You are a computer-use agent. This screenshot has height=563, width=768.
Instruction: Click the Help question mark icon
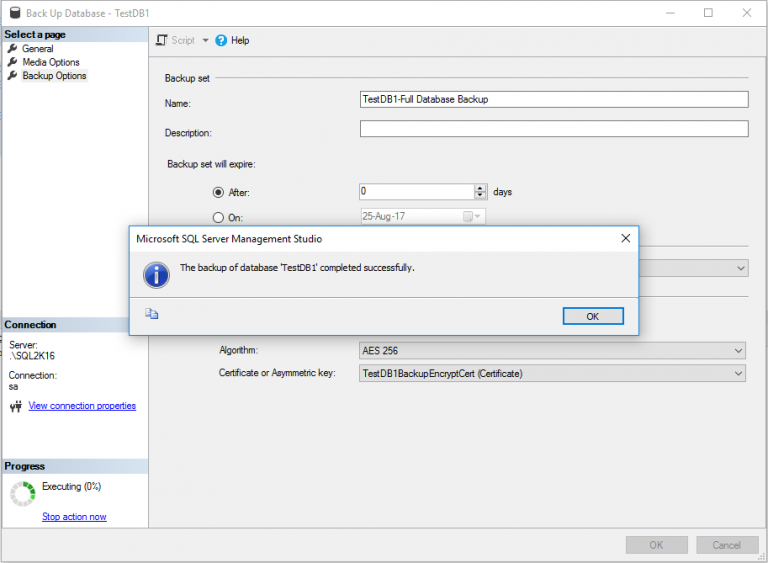click(221, 40)
